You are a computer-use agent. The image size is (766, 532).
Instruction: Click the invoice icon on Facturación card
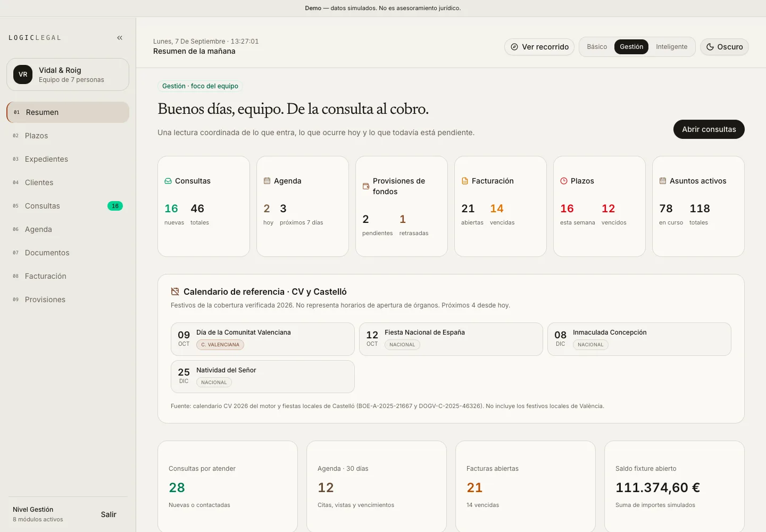point(465,181)
